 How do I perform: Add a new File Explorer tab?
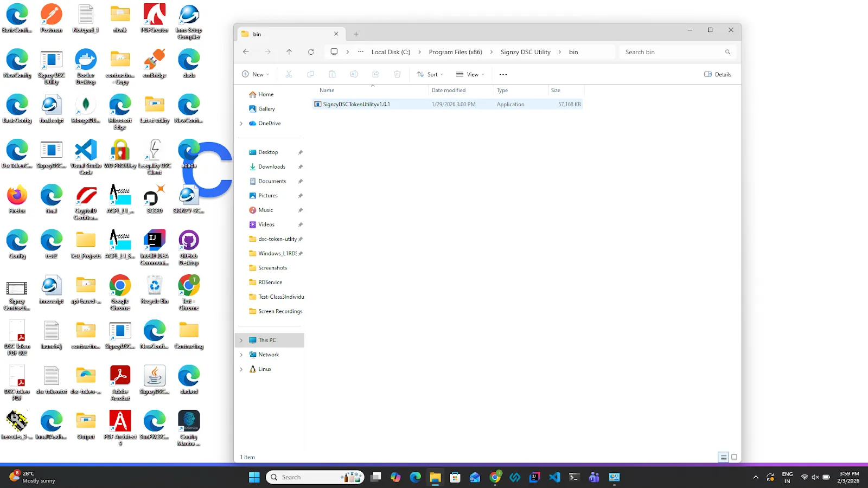pyautogui.click(x=356, y=34)
